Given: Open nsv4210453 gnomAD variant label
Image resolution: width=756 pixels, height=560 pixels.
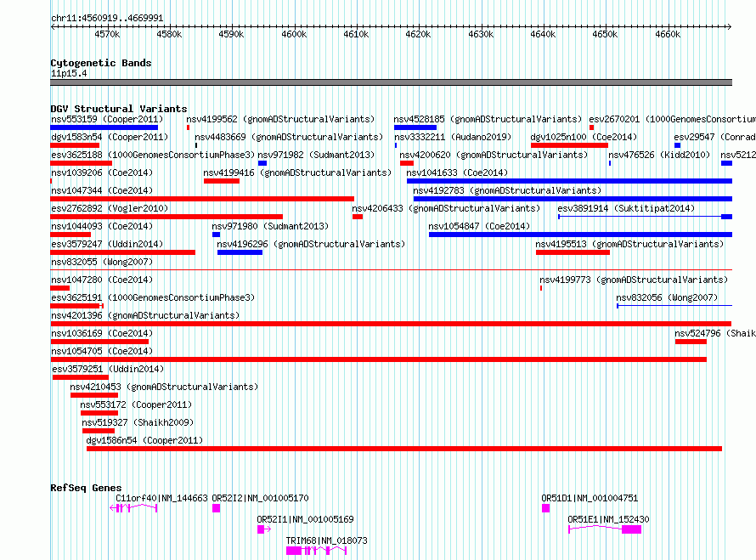Looking at the screenshot, I should point(164,387).
